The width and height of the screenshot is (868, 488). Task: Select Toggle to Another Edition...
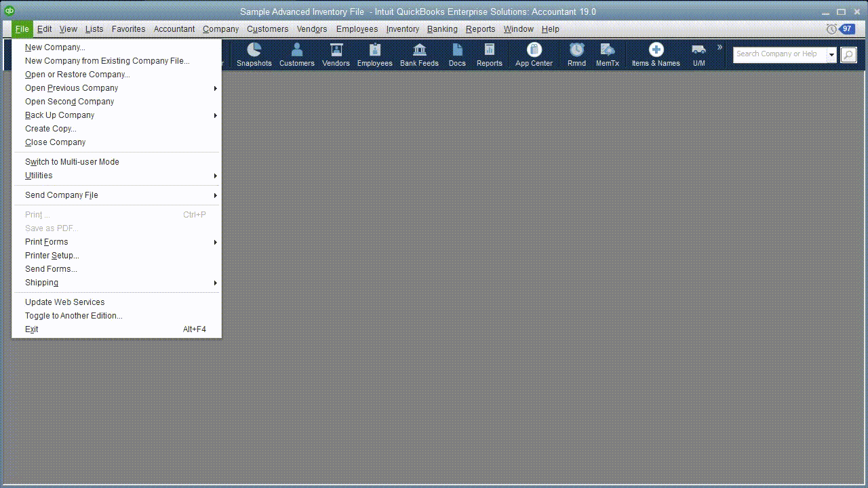117,316
